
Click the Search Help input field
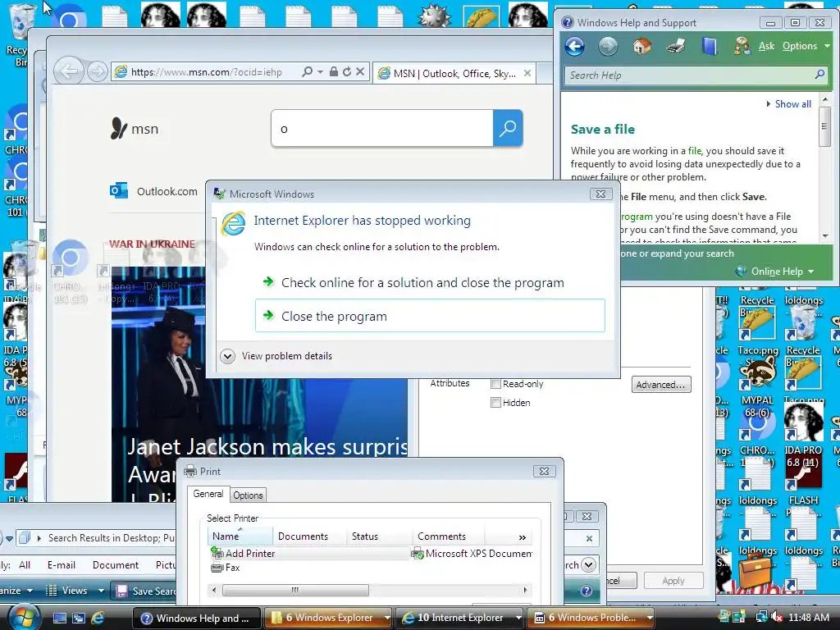(690, 75)
